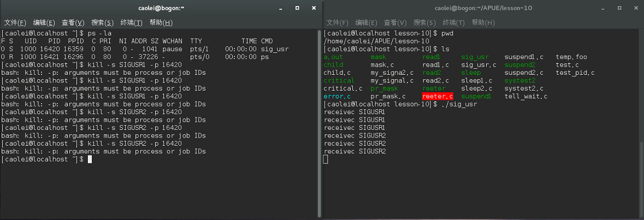This screenshot has height=220, width=644.
Task: Click the green 'reeter' executable name
Action: pos(434,88)
